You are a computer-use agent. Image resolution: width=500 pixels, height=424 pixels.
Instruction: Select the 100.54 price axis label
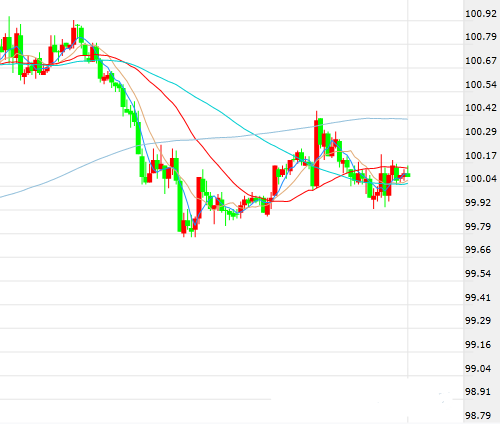click(481, 85)
